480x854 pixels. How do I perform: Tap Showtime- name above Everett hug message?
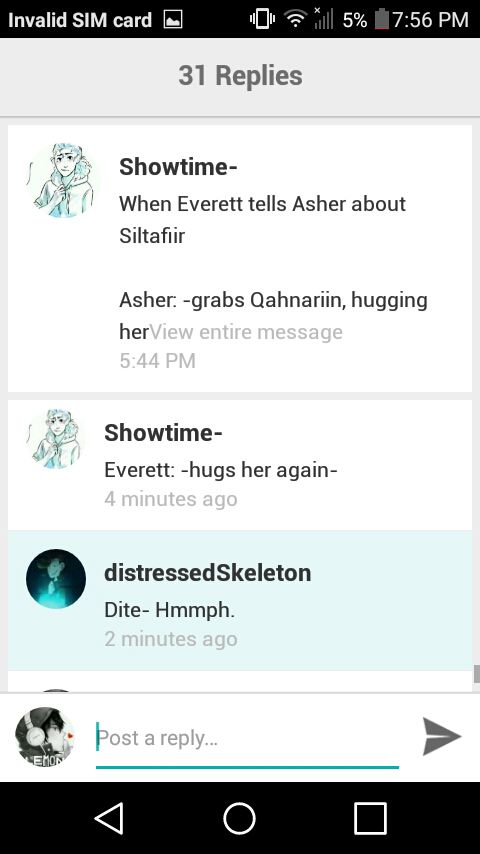click(x=163, y=432)
